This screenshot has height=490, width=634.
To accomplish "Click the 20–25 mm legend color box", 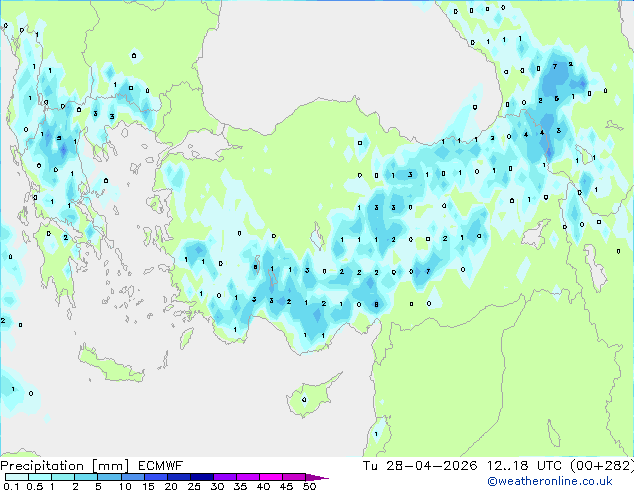I will pos(179,477).
